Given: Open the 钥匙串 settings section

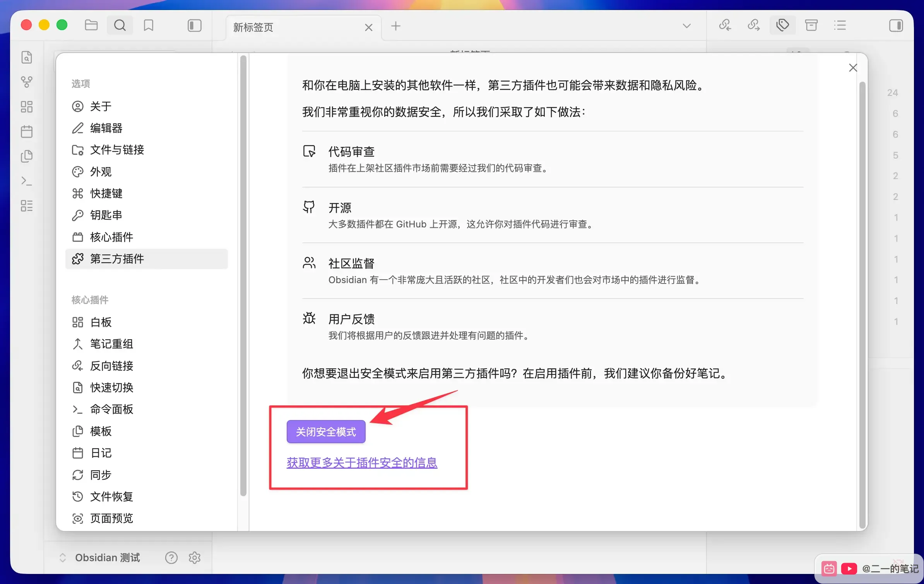Looking at the screenshot, I should tap(147, 215).
